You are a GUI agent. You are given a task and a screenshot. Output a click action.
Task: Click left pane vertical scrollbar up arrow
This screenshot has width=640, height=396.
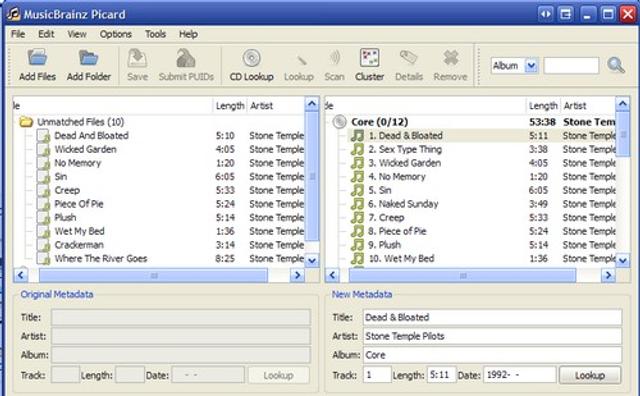point(312,104)
